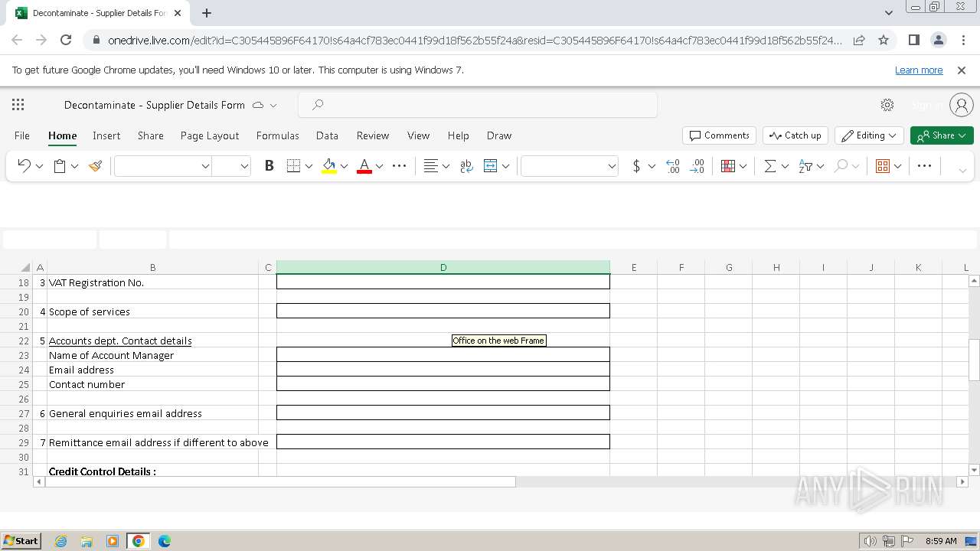
Task: Open the app launcher waffle icon
Action: click(18, 105)
